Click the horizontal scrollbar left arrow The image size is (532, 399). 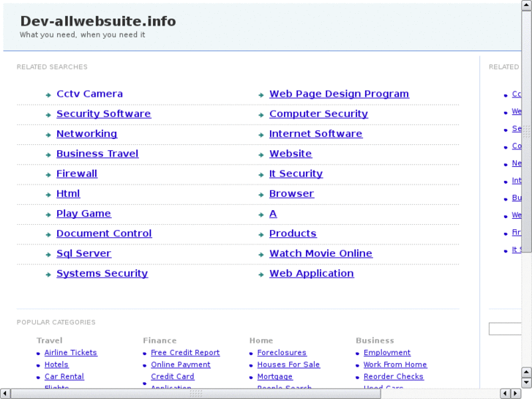[5, 394]
